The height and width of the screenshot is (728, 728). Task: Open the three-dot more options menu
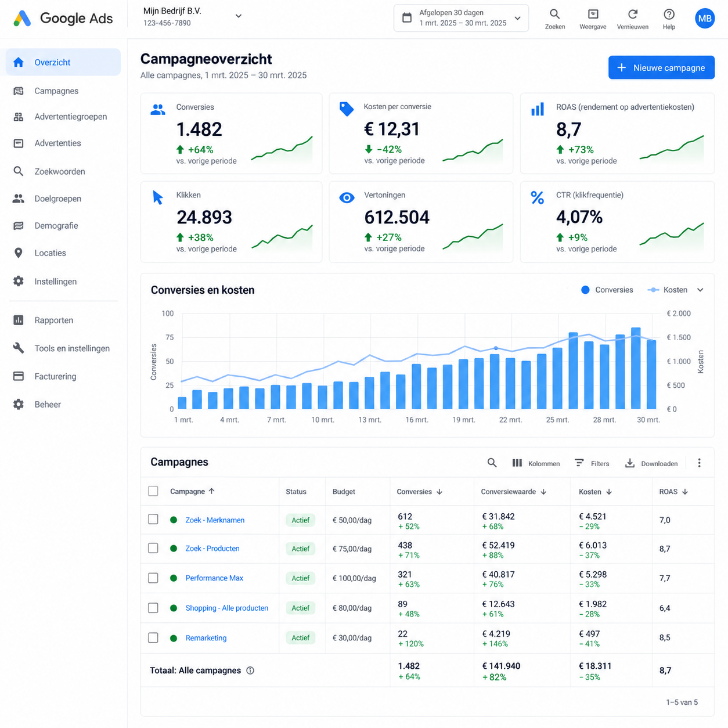coord(699,463)
